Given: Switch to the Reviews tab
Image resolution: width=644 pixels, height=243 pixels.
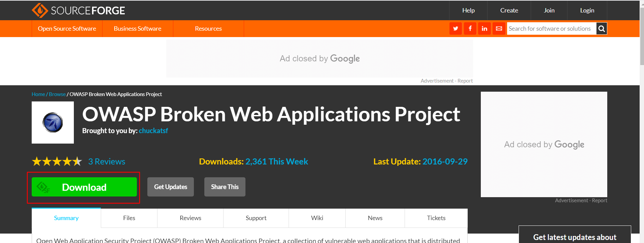Looking at the screenshot, I should (x=191, y=218).
